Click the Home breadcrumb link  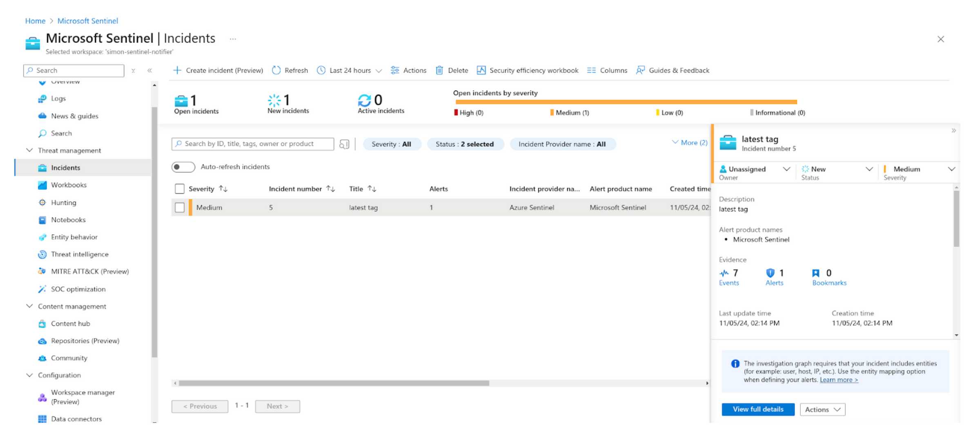tap(35, 21)
